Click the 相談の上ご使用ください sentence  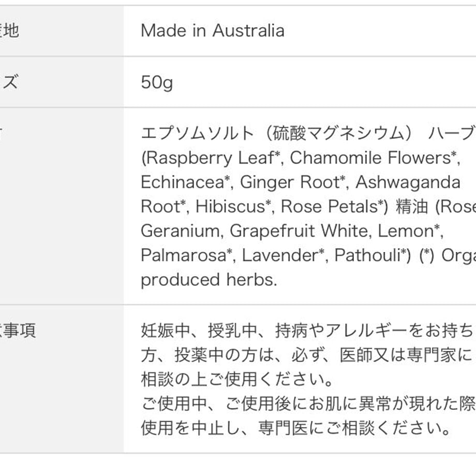click(237, 379)
